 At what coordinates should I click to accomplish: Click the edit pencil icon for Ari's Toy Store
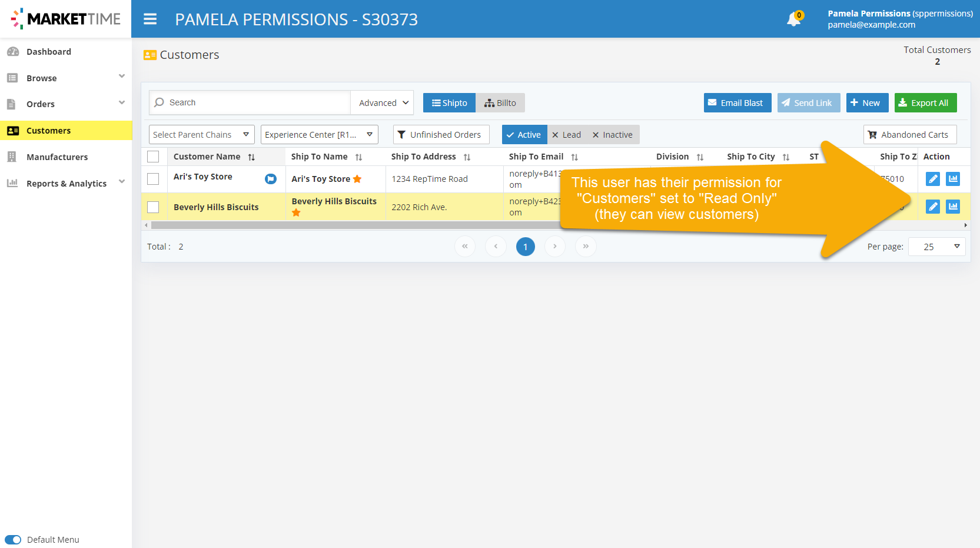coord(932,179)
